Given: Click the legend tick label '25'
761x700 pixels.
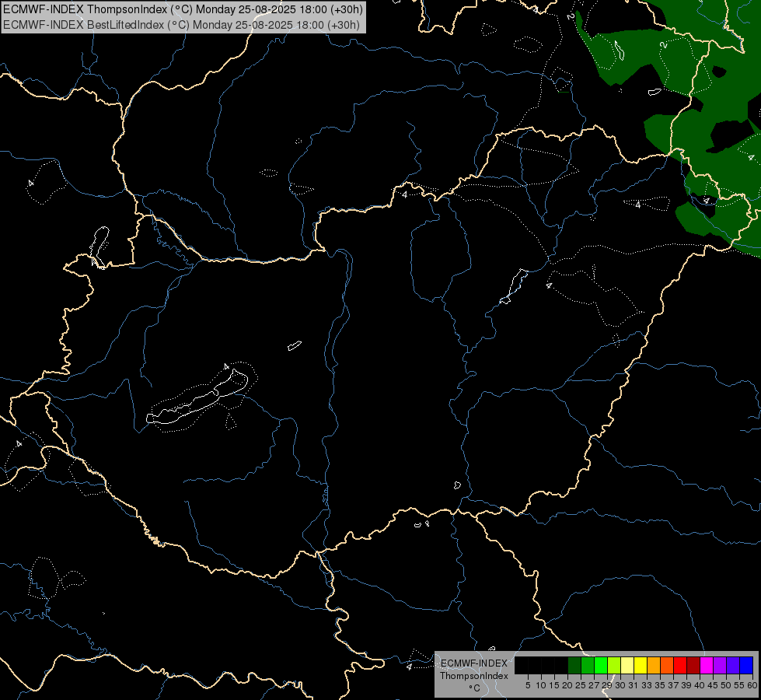Looking at the screenshot, I should point(581,685).
